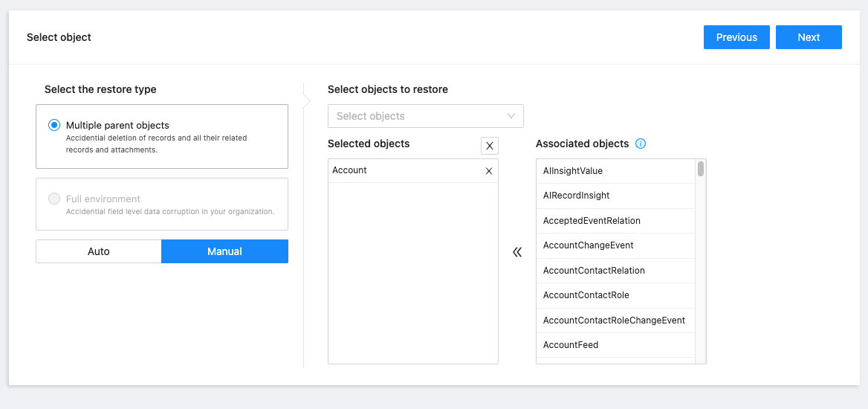The width and height of the screenshot is (868, 409).
Task: Click the Select objects dropdown arrow
Action: click(511, 116)
